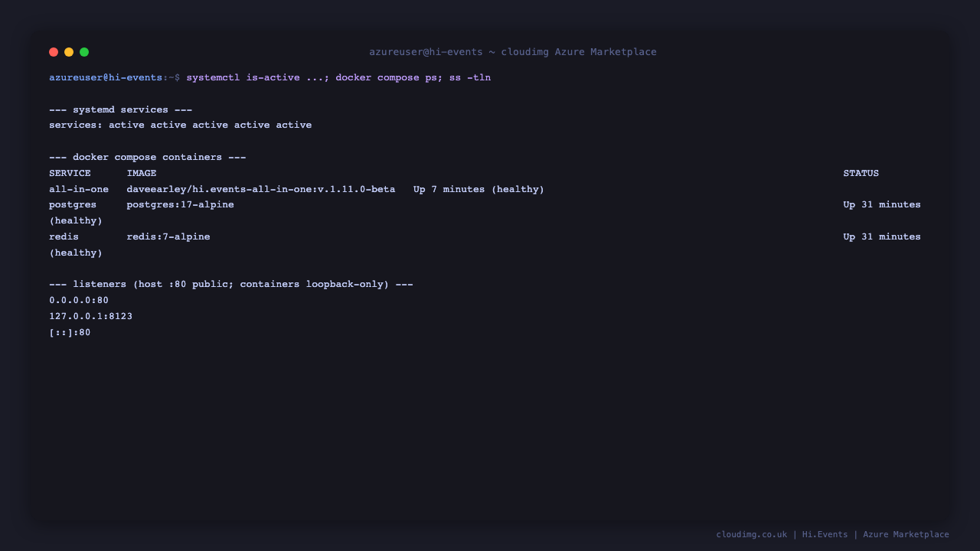Click the [::]:80 listener
Screen dimensions: 980x551
pyautogui.click(x=70, y=332)
